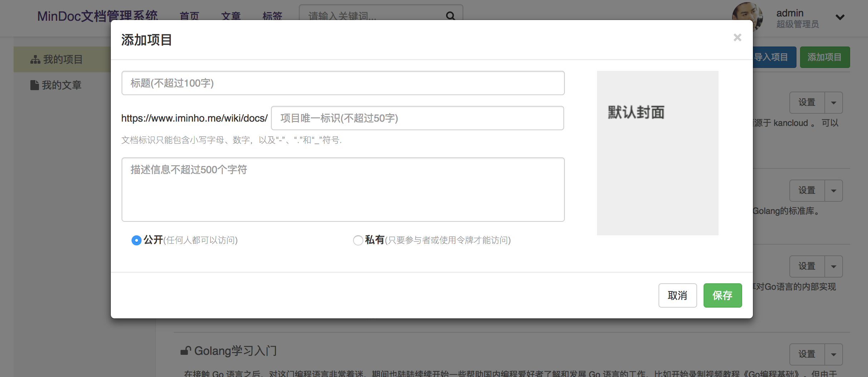The image size is (868, 377).
Task: Click the MinDoc文档管理系统 logo link
Action: (97, 16)
